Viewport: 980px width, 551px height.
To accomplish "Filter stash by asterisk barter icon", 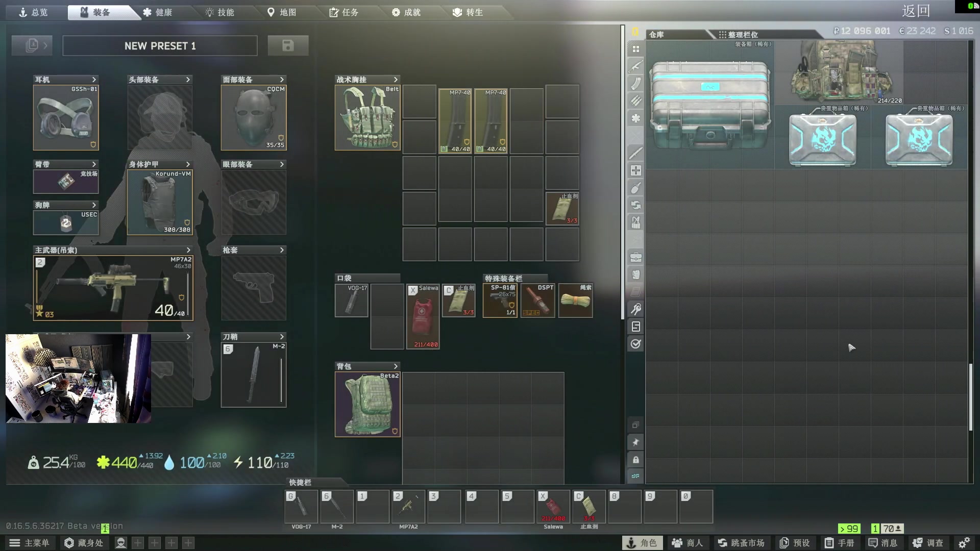I will pyautogui.click(x=635, y=118).
